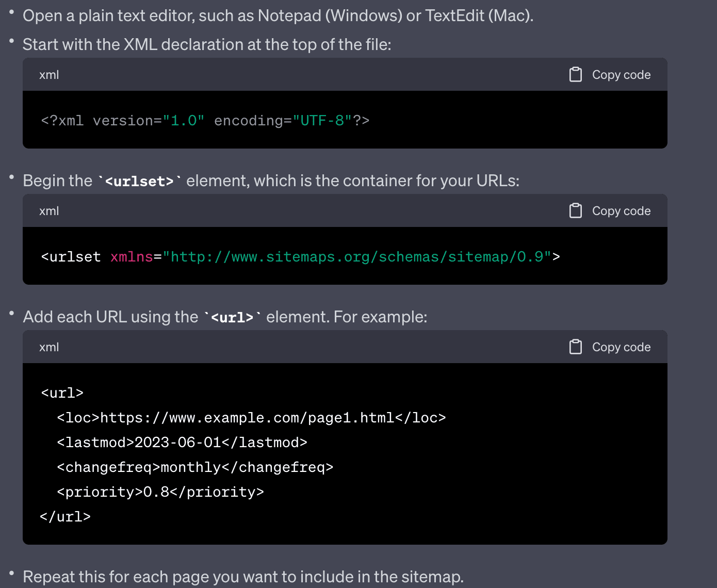Click the inline <urlset> code in the bullet

[139, 181]
